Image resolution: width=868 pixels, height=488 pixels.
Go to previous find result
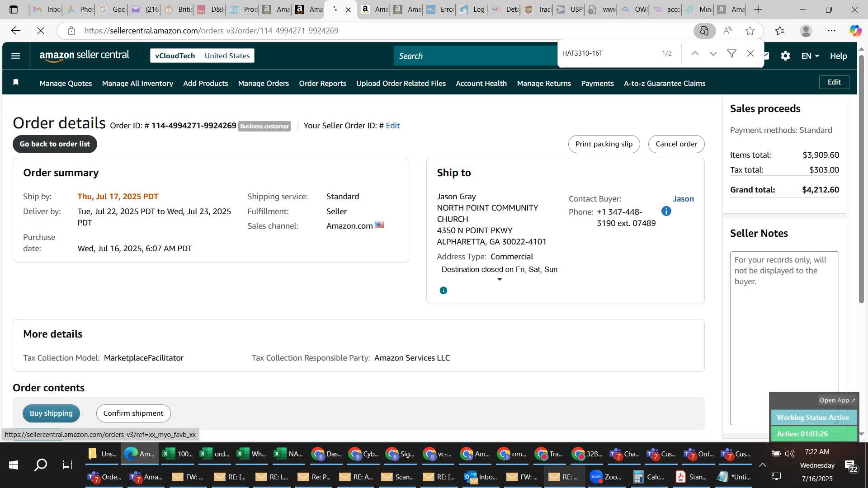pos(695,53)
